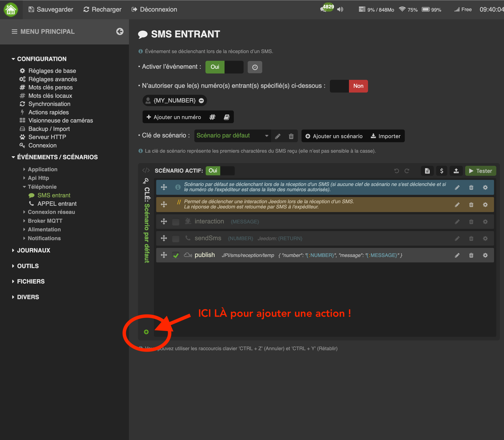504x440 pixels.
Task: Open gear settings of publish action row
Action: 485,255
